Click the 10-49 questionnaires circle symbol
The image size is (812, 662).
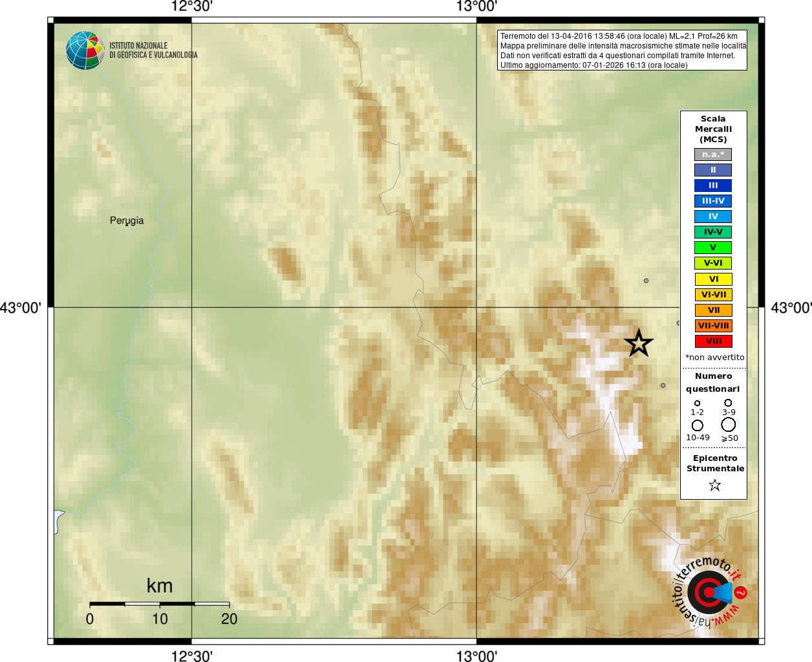coord(697,425)
